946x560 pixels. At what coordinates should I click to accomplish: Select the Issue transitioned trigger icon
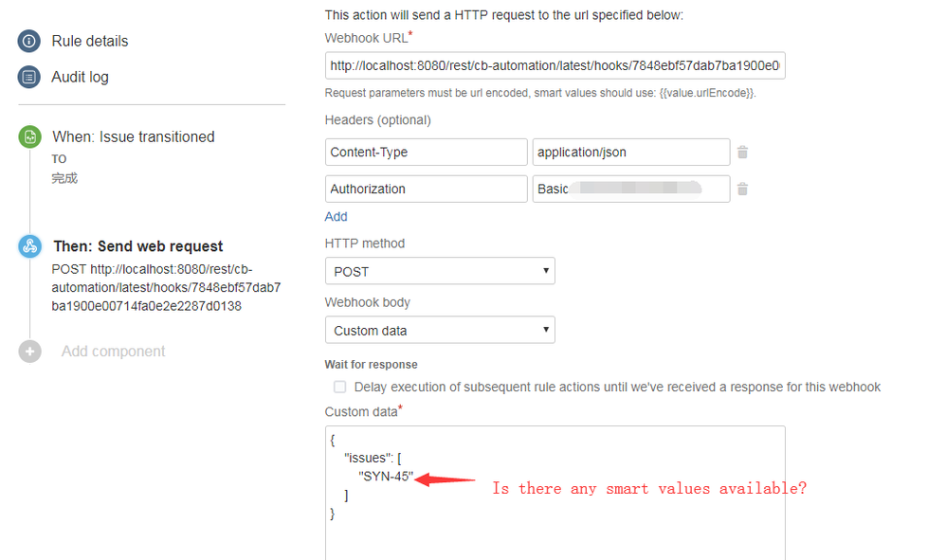coord(29,136)
